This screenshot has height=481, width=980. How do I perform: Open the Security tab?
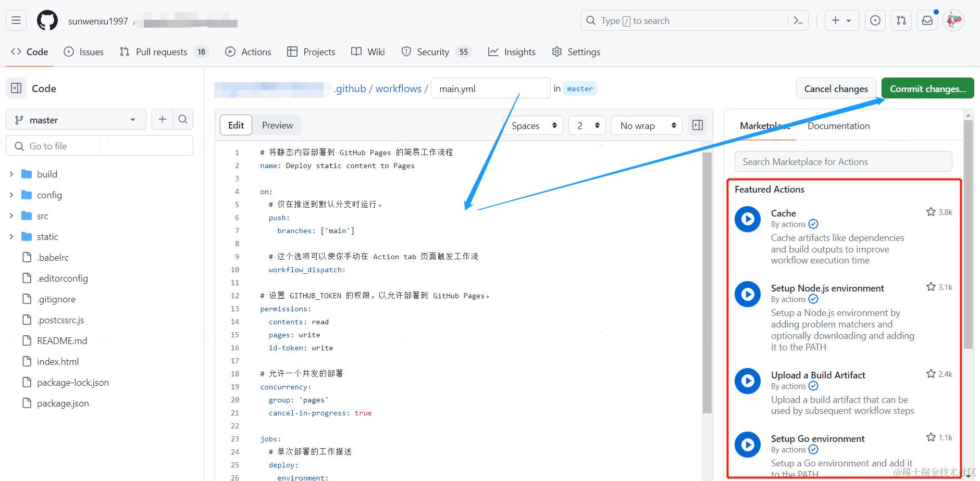[x=437, y=52]
